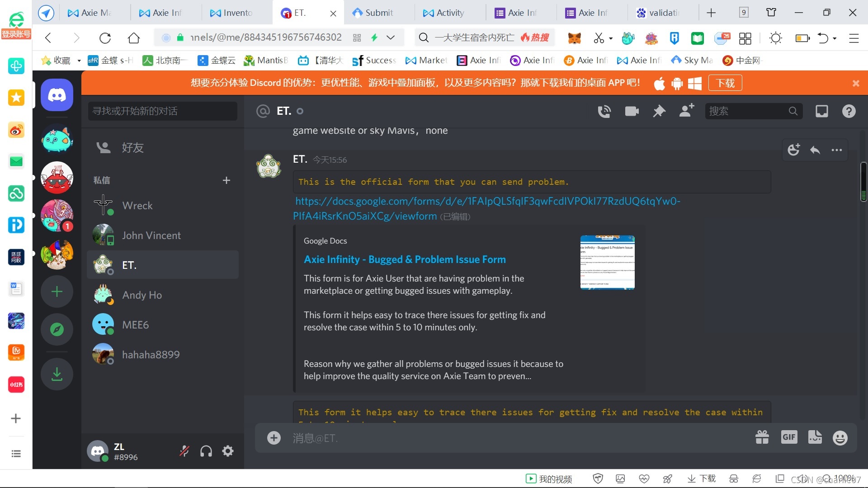
Task: Open the gift Nitro icon in message bar
Action: [762, 437]
